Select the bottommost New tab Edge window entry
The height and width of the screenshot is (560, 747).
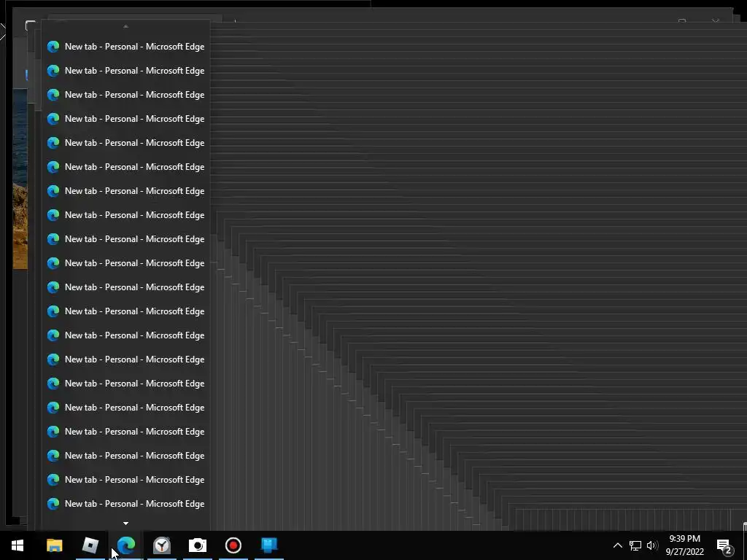[x=125, y=504]
